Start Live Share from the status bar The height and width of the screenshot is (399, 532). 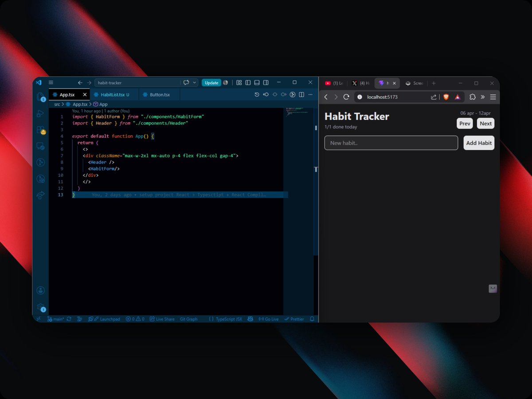(162, 319)
